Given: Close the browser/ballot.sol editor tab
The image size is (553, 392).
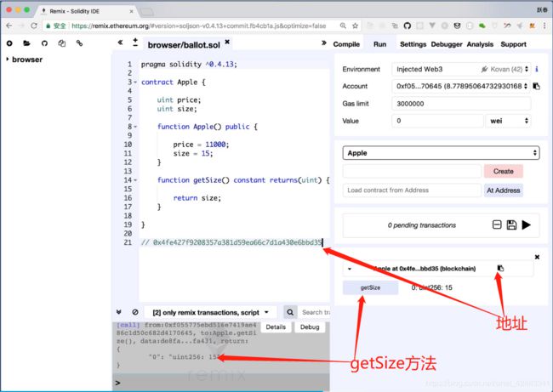Looking at the screenshot, I should coord(227,42).
